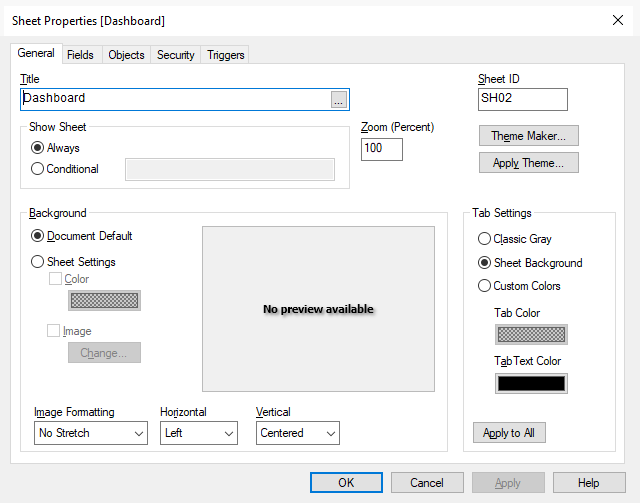Screen dimensions: 640x503
Task: Select the Always radio button
Action: click(38, 148)
